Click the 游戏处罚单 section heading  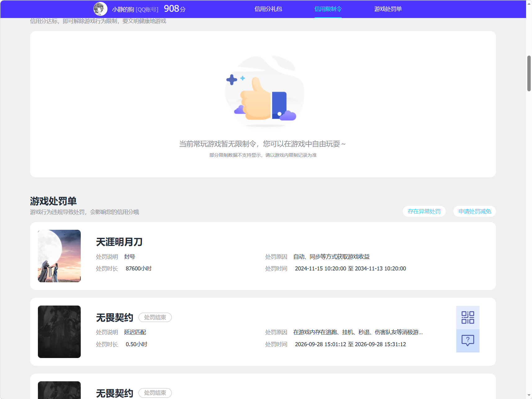pyautogui.click(x=53, y=201)
